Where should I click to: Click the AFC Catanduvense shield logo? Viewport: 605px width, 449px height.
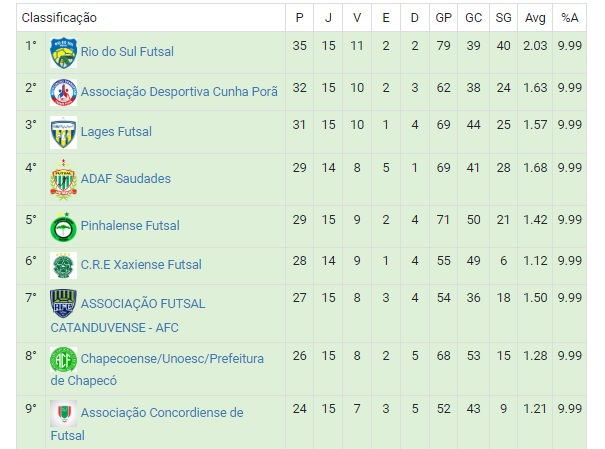pos(63,304)
